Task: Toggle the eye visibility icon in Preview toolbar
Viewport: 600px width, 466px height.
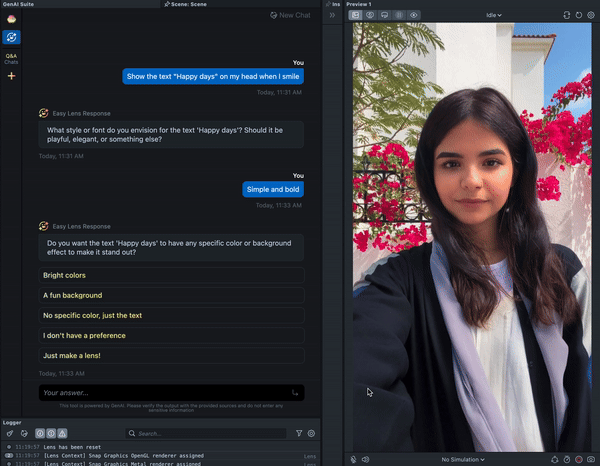Action: click(413, 15)
